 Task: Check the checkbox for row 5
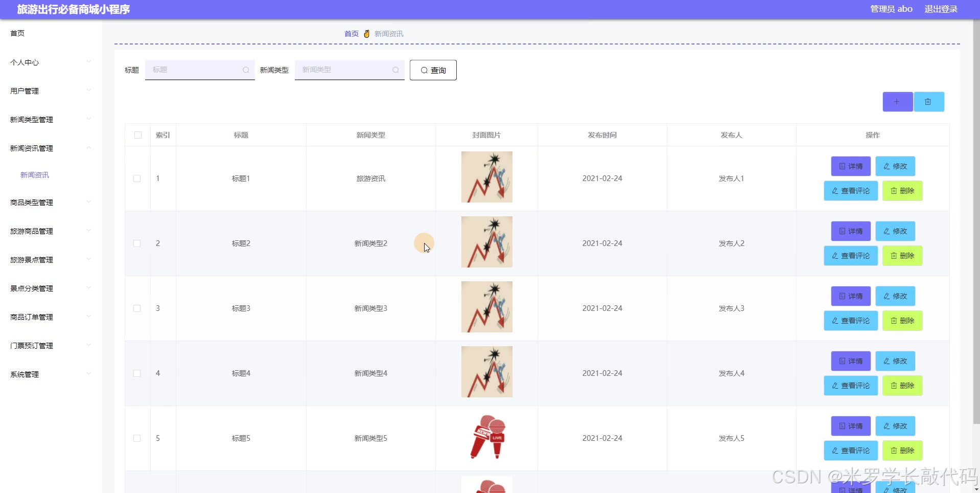point(137,438)
